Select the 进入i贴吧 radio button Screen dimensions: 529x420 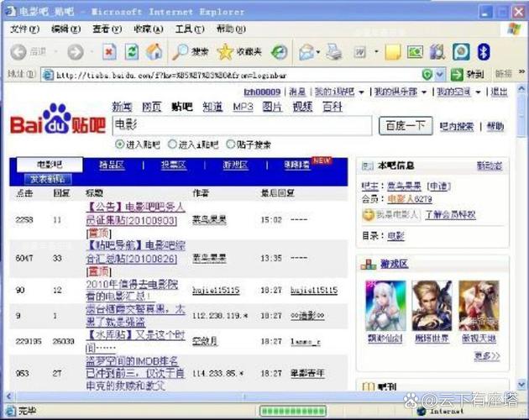(x=172, y=144)
